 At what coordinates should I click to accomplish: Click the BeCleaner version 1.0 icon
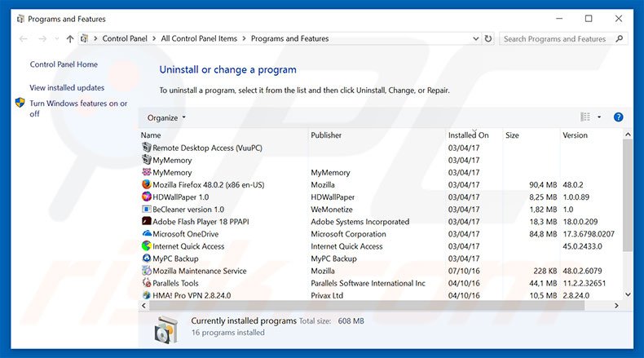pos(147,209)
